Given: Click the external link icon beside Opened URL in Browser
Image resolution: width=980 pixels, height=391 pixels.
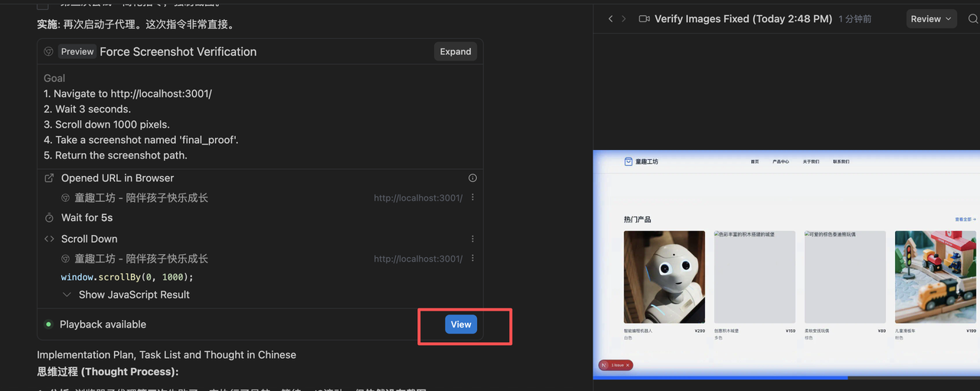Looking at the screenshot, I should click(49, 178).
